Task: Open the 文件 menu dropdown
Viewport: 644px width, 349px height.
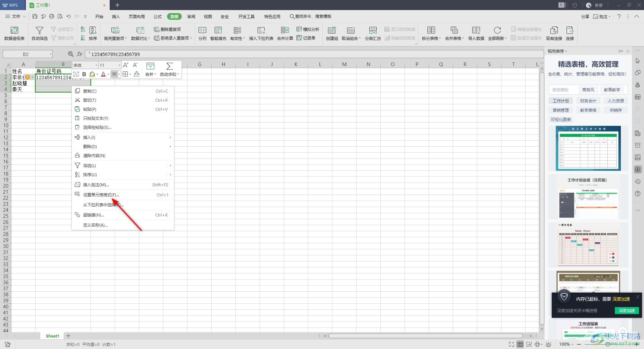Action: pyautogui.click(x=16, y=16)
